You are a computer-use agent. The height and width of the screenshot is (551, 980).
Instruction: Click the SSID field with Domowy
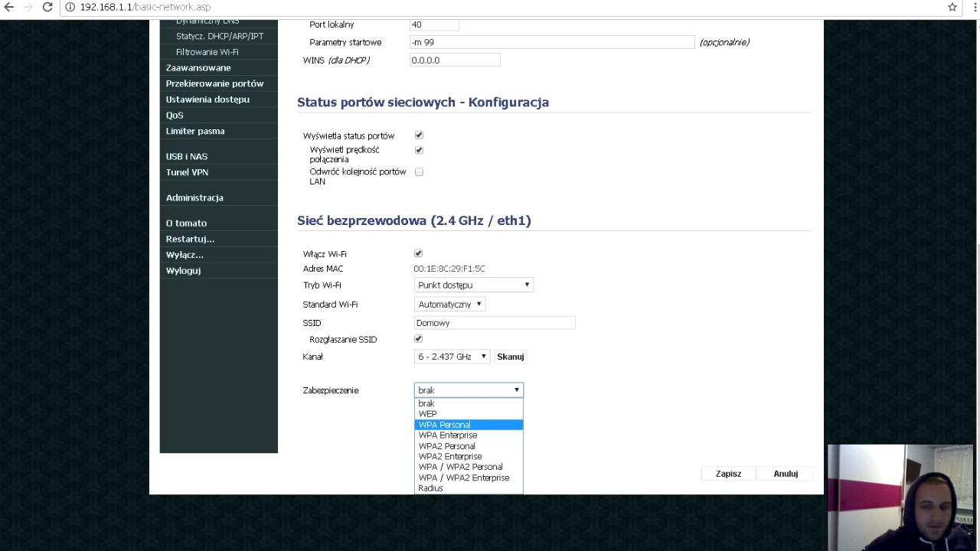(x=495, y=323)
